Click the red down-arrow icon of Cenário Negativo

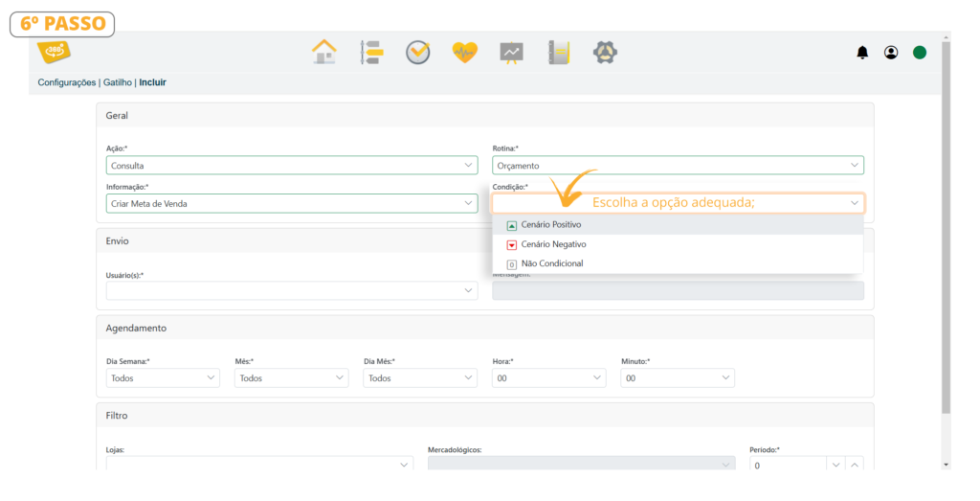pyautogui.click(x=511, y=245)
